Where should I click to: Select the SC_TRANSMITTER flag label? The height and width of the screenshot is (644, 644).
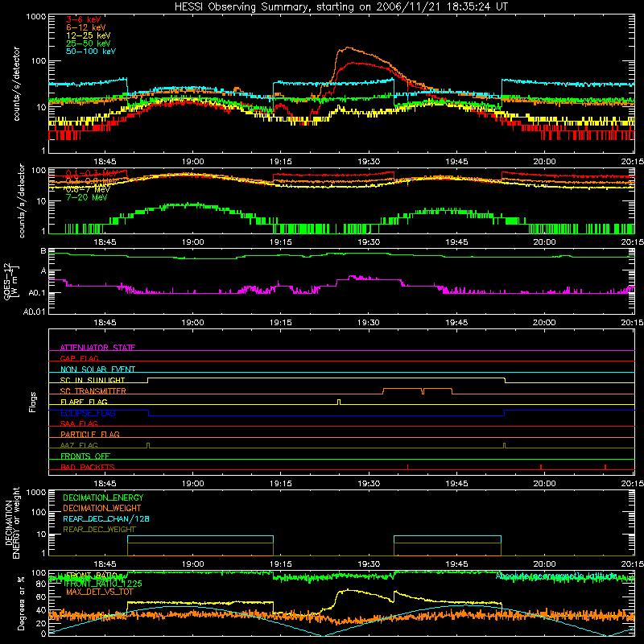[93, 391]
